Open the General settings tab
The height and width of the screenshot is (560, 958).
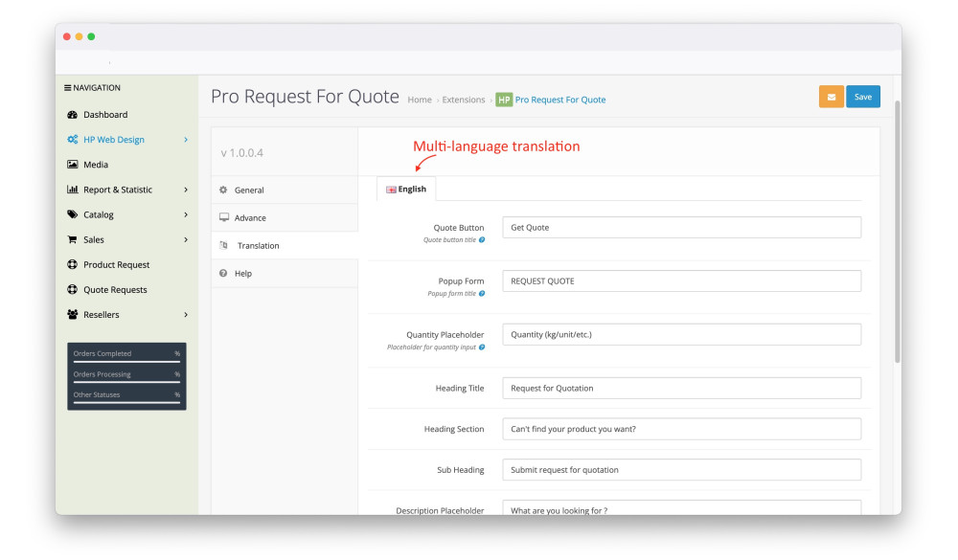coord(248,190)
